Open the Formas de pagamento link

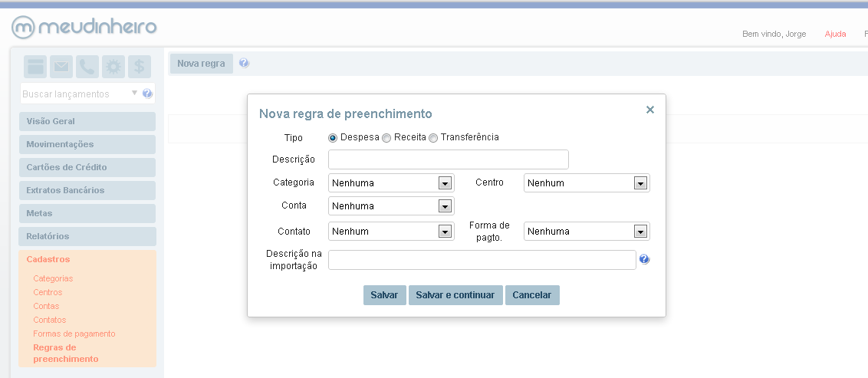point(74,334)
